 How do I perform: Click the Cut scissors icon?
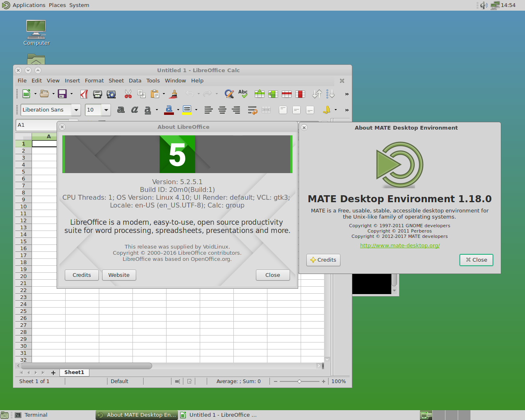pyautogui.click(x=128, y=94)
